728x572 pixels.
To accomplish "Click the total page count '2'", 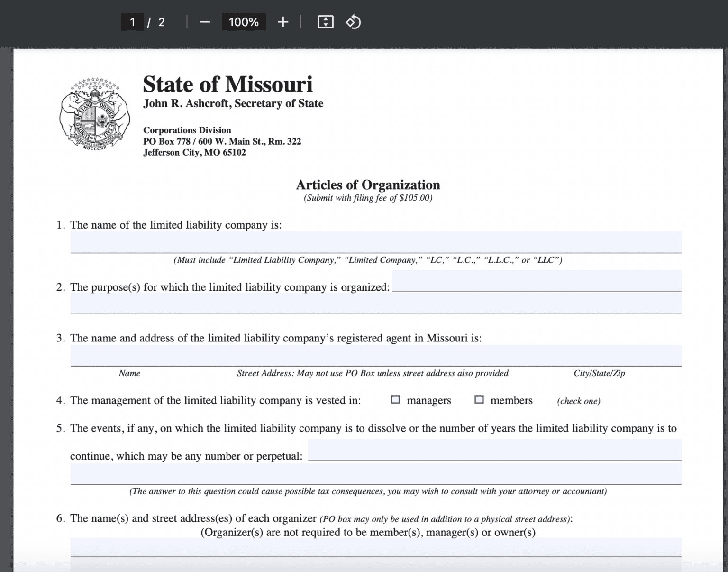I will (x=162, y=22).
